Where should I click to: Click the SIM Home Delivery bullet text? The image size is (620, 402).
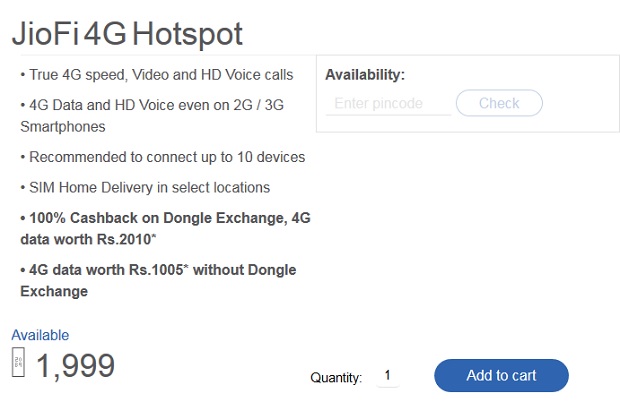(x=145, y=187)
